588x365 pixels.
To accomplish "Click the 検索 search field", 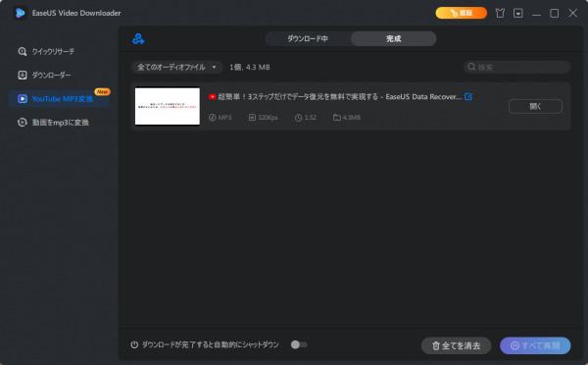I will [516, 68].
